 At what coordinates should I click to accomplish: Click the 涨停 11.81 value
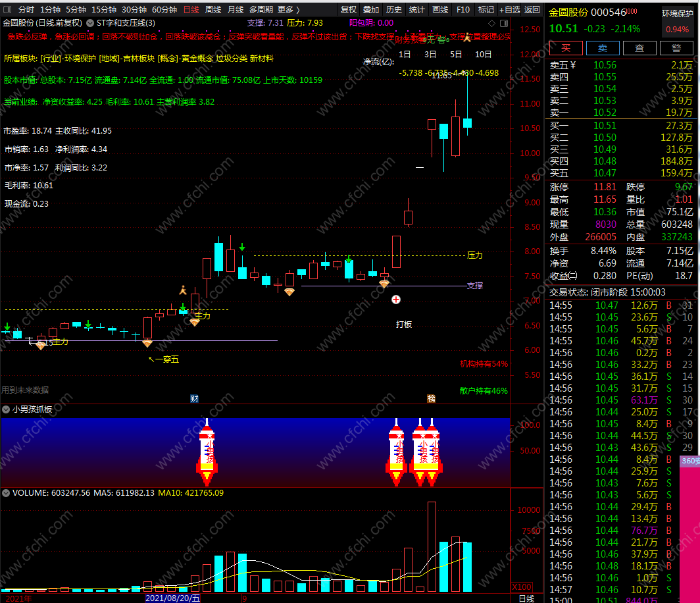(605, 187)
